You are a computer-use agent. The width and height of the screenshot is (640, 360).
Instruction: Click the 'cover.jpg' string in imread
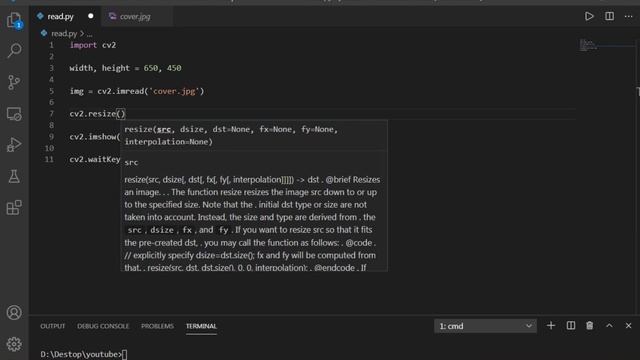pyautogui.click(x=174, y=91)
